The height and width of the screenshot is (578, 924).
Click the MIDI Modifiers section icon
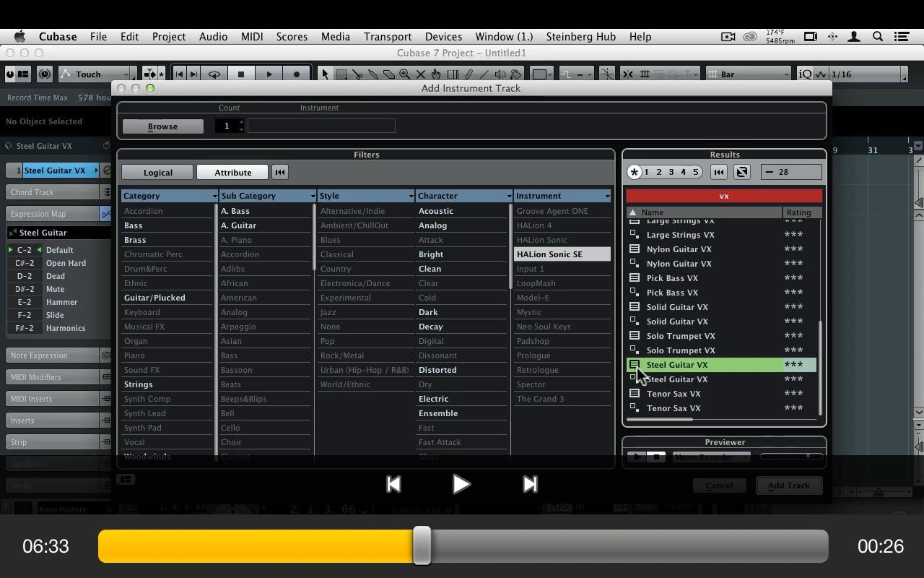(106, 377)
